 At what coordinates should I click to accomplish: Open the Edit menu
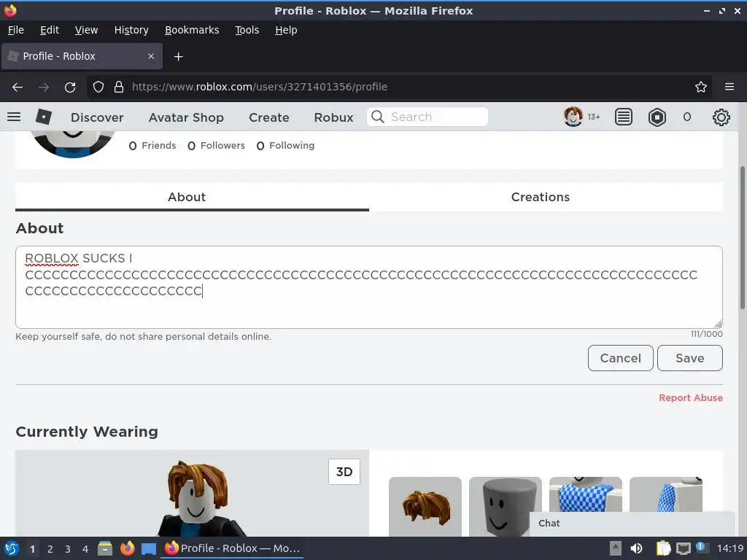(x=50, y=30)
